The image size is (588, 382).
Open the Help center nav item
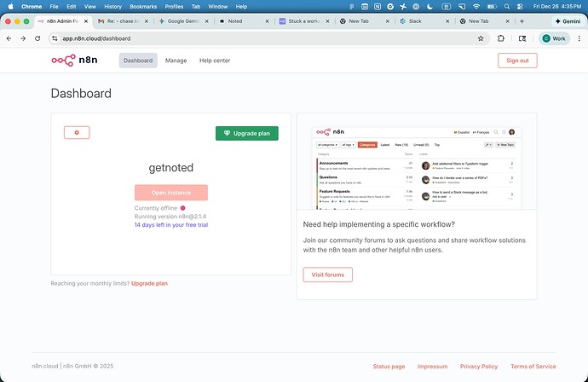[x=215, y=61]
